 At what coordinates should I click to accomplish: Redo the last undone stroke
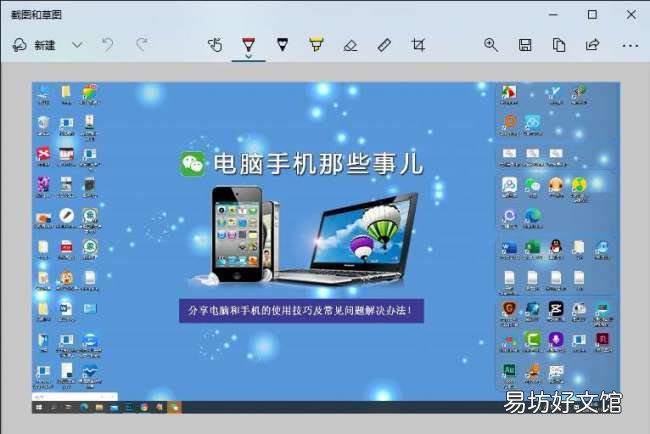[x=142, y=44]
